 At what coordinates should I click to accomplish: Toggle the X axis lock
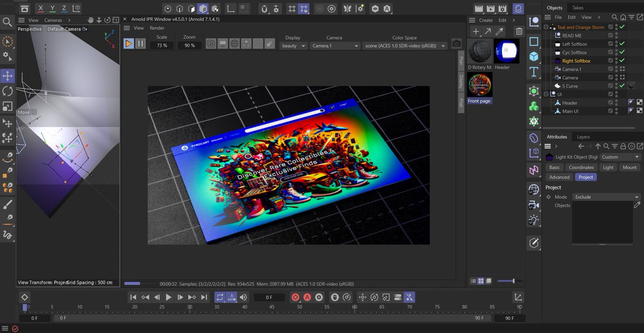[41, 9]
